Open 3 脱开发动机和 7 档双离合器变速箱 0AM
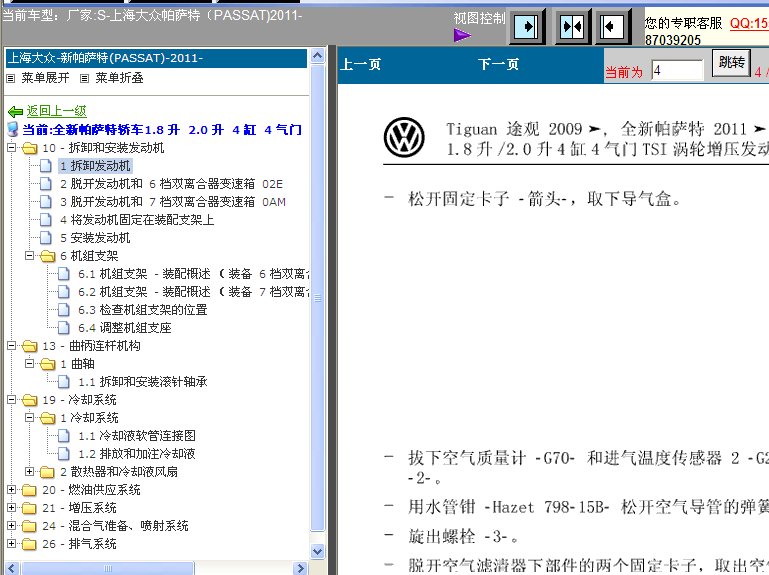Screen dimensions: 769x575 pyautogui.click(x=173, y=202)
